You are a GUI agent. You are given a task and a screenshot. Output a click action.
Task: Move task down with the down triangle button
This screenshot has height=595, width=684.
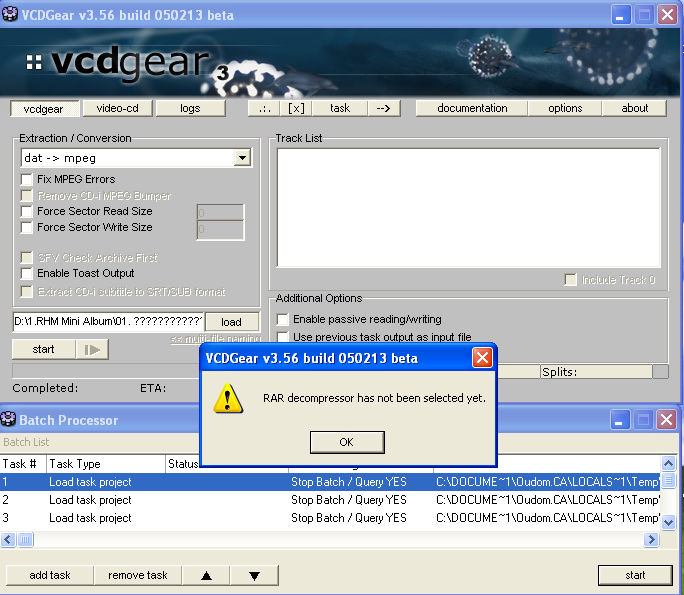tap(254, 575)
